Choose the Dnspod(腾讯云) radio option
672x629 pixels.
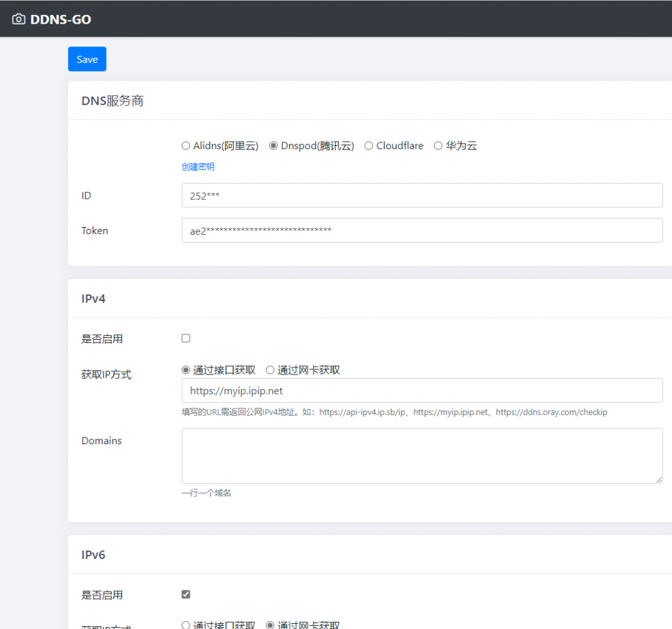(x=274, y=146)
